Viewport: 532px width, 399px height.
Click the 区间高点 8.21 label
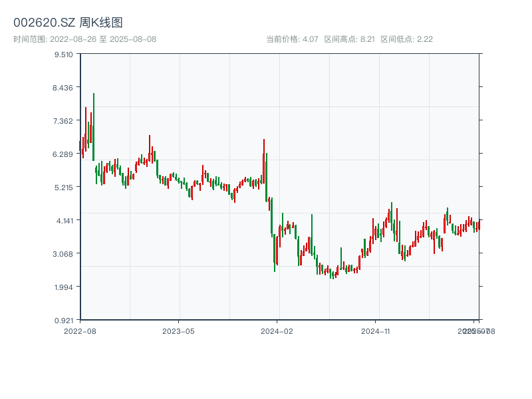tap(350, 39)
